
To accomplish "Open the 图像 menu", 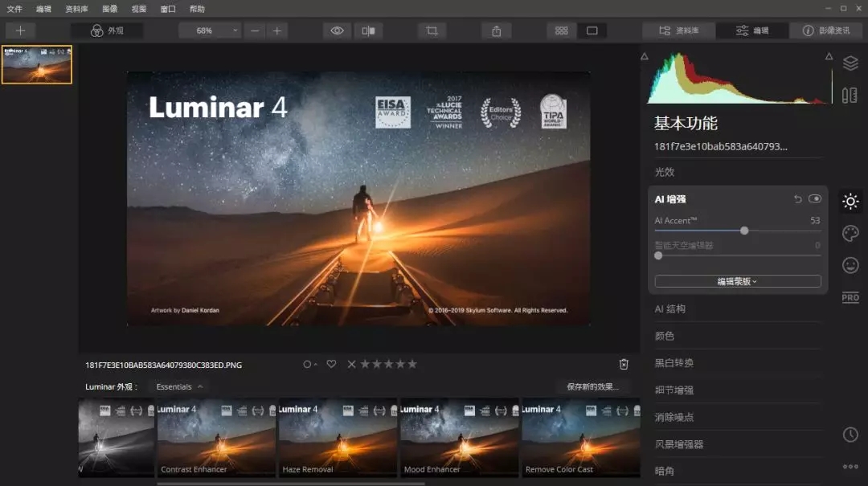I will (x=109, y=9).
